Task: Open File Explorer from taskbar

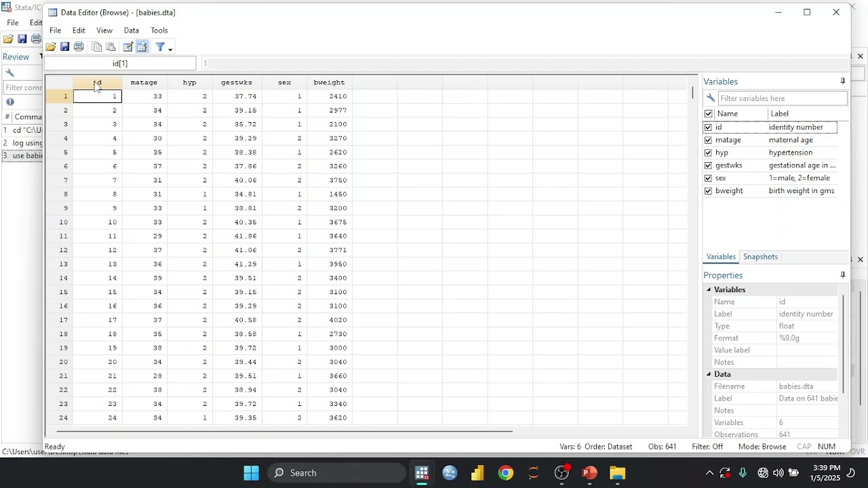Action: coord(617,473)
